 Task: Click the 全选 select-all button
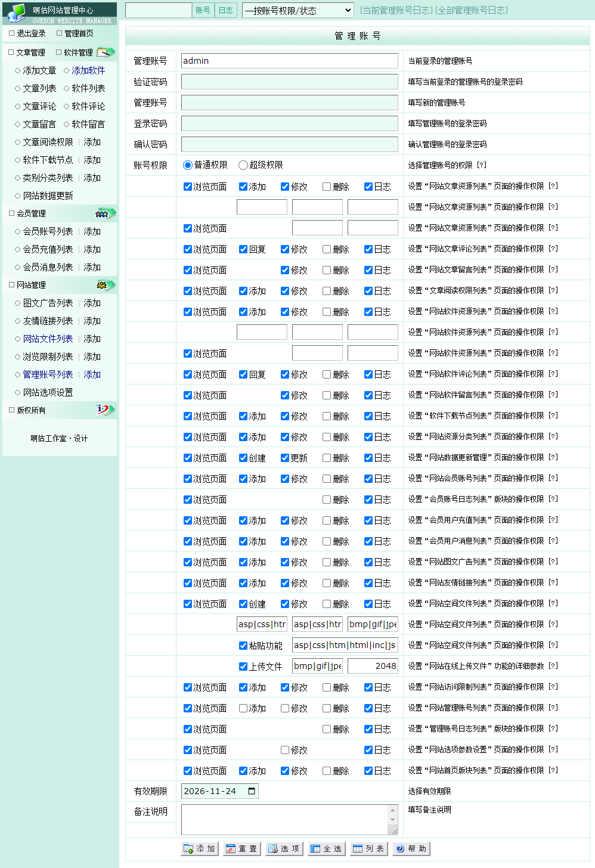pos(326,849)
